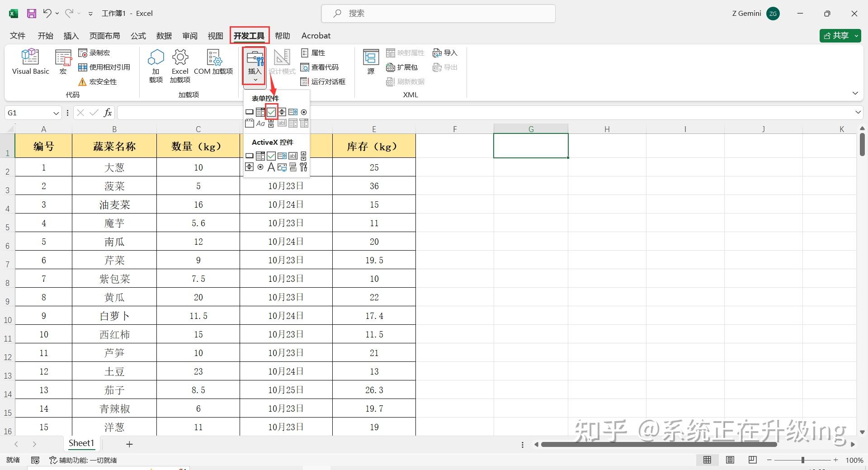Open the Name Box dropdown arrow
This screenshot has height=470, width=868.
56,113
